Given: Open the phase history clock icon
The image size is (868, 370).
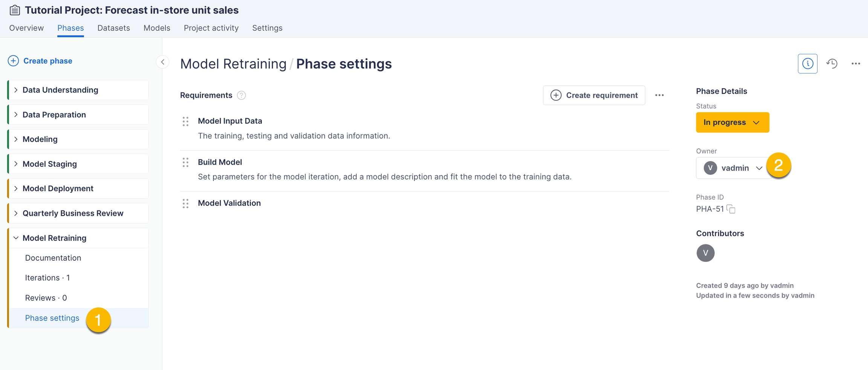Looking at the screenshot, I should click(832, 64).
